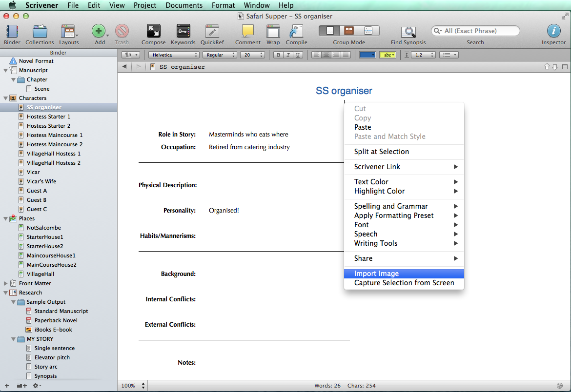Open the VillageHall place document

point(41,274)
